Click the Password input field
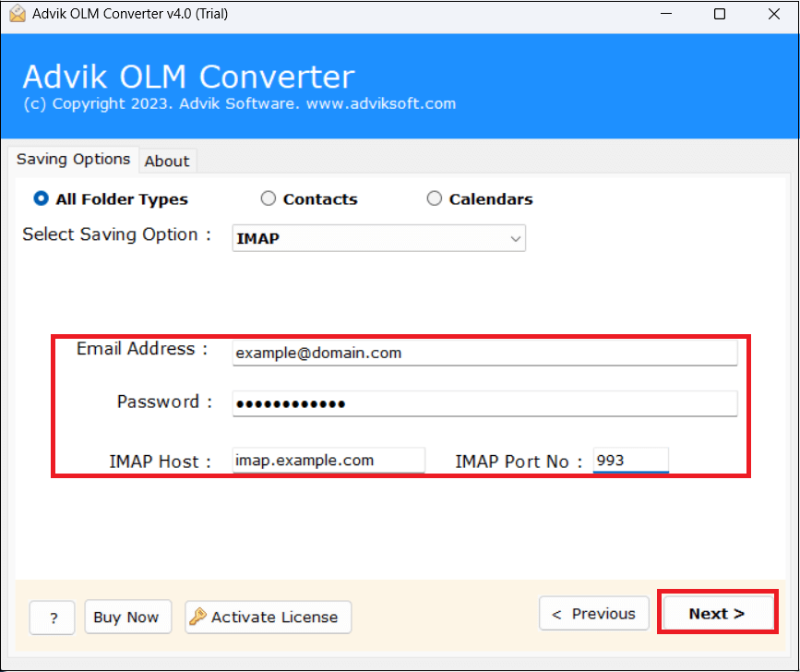800x672 pixels. coord(484,403)
